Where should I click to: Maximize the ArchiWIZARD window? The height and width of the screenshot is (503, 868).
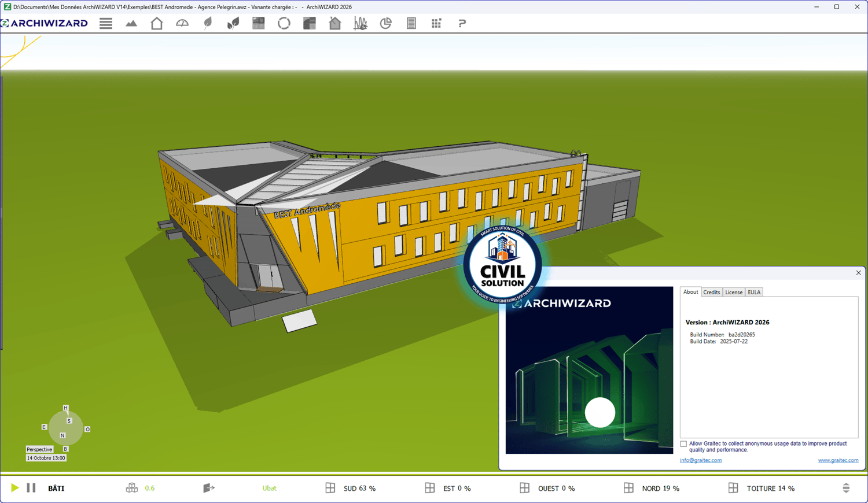tap(837, 7)
